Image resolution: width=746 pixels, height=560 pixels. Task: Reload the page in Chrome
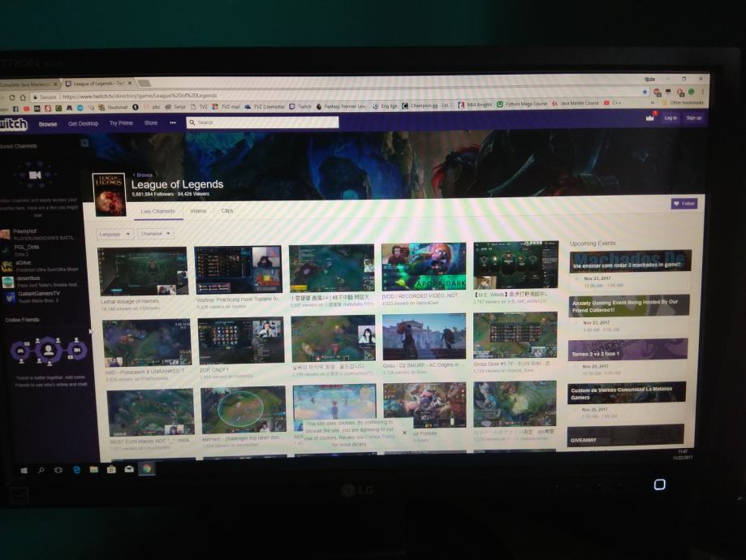[12, 97]
